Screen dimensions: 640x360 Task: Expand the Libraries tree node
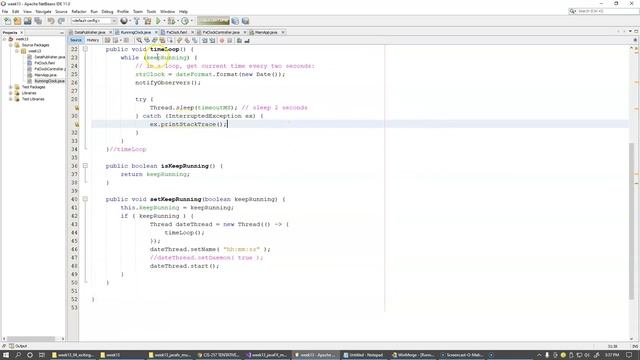coord(11,93)
